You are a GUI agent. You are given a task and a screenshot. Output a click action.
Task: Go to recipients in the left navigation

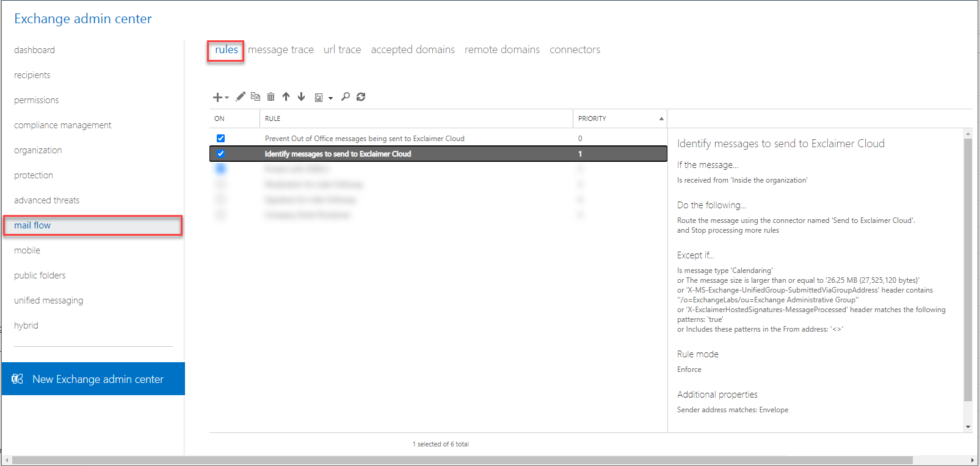point(32,75)
